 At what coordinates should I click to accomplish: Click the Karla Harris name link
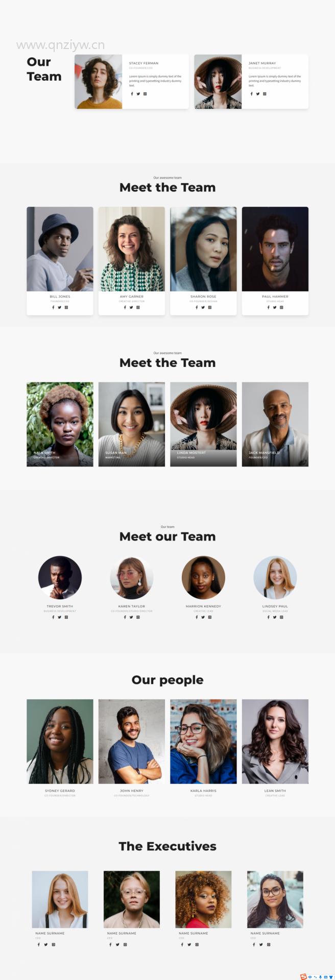tap(203, 791)
